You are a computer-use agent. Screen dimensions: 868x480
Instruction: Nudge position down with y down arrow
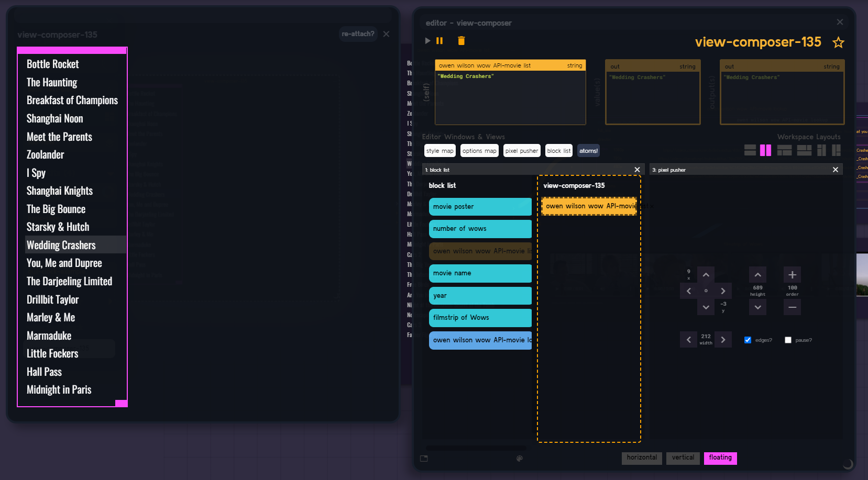[x=706, y=307]
